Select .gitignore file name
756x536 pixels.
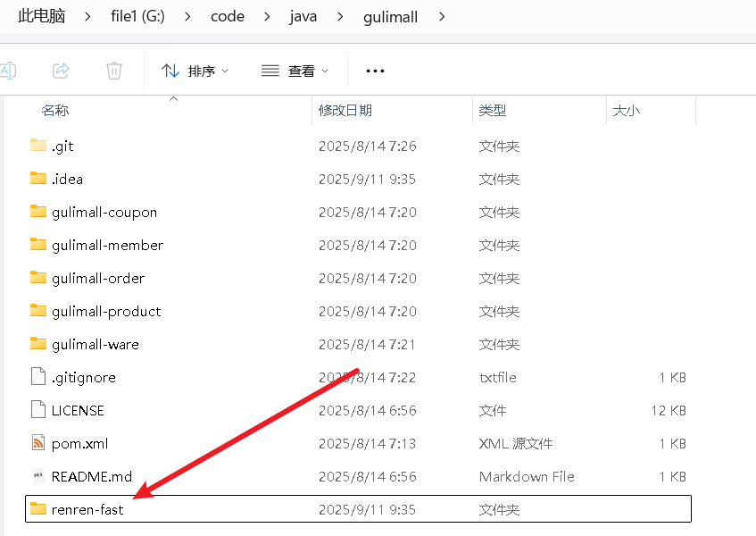coord(84,378)
